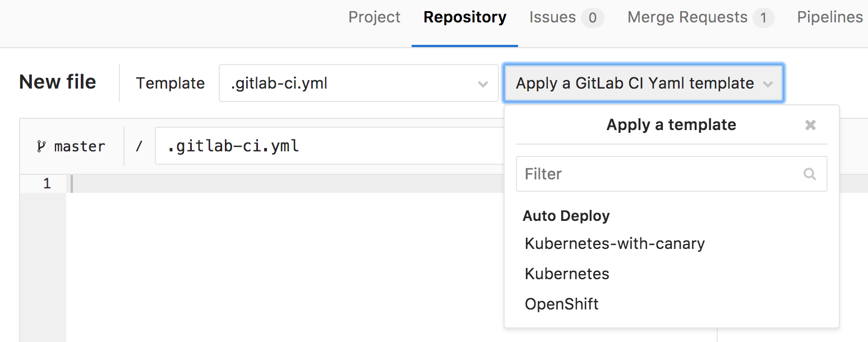The width and height of the screenshot is (868, 342).
Task: Open the Apply a GitLab CI Yaml template dropdown
Action: click(x=643, y=83)
